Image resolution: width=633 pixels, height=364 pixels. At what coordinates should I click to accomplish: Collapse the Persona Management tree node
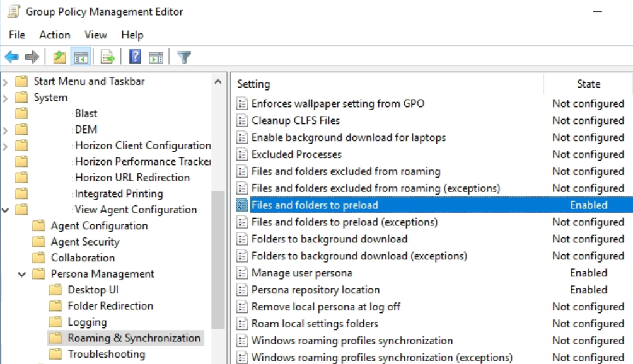(22, 273)
